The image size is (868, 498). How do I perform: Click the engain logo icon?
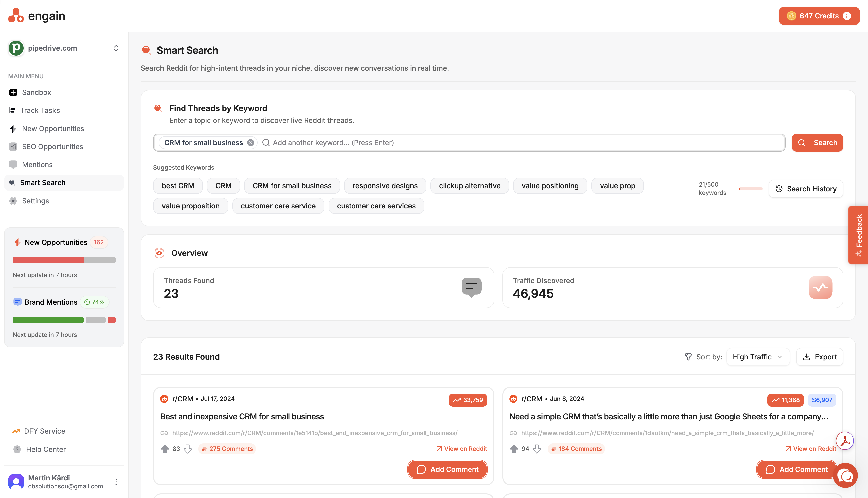[x=16, y=15]
